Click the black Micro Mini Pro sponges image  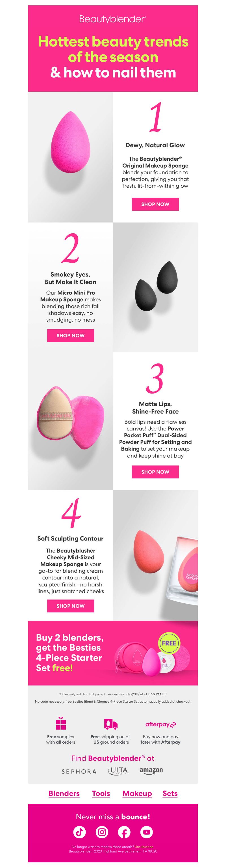[x=155, y=287]
